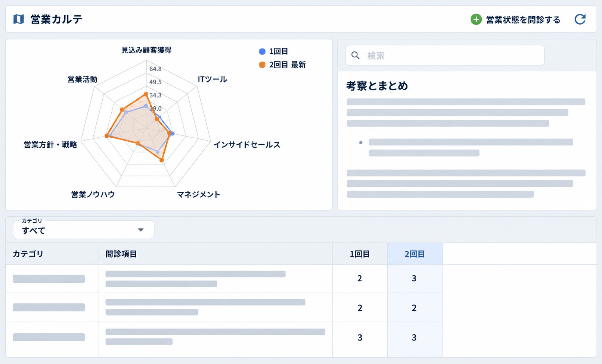Click the 営業状態を問診する button

click(515, 19)
